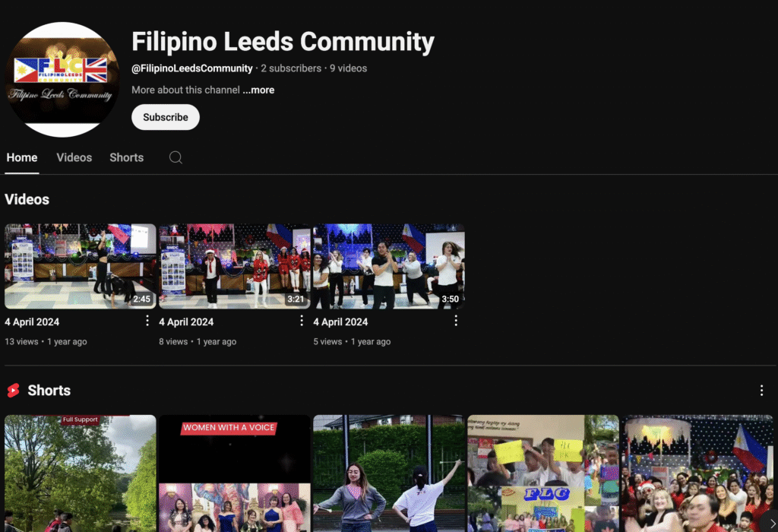Click the Videos section heading
The image size is (778, 532).
[x=27, y=199]
